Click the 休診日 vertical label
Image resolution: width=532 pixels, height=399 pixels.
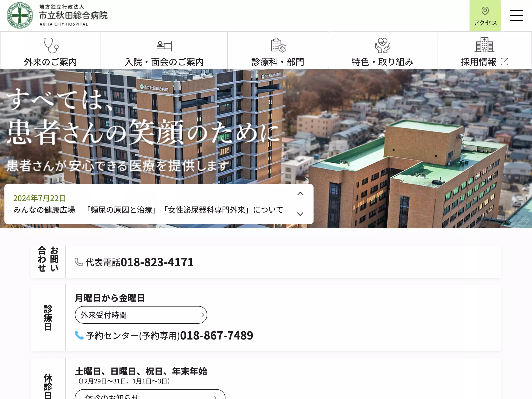(48, 386)
